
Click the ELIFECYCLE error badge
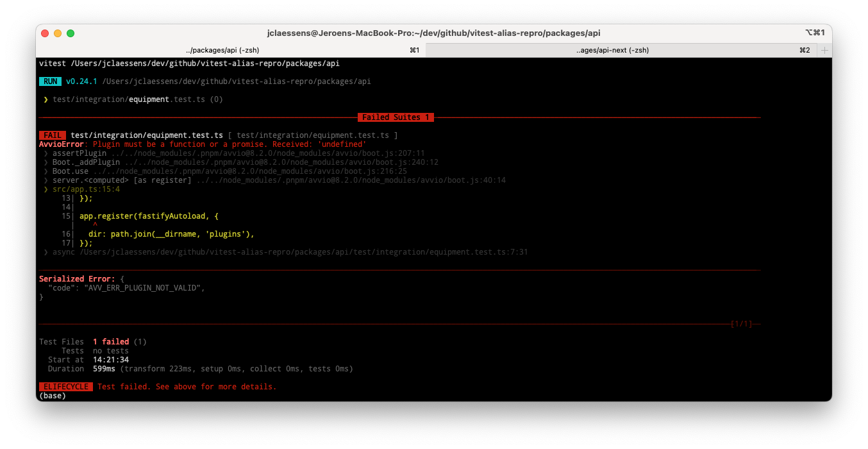66,386
